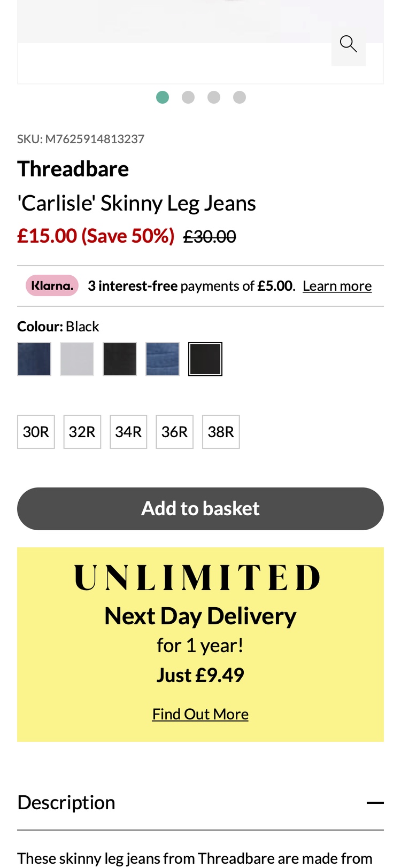Pick size 36R

pos(174,432)
